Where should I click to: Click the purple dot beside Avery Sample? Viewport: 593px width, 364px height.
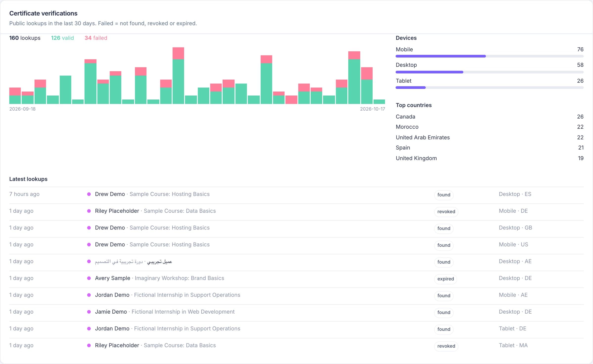89,278
